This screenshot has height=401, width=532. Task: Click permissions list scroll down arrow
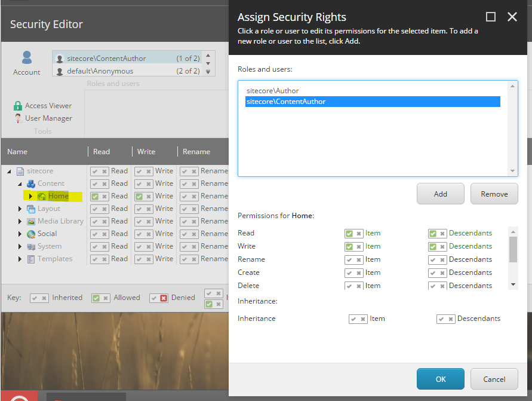click(513, 284)
